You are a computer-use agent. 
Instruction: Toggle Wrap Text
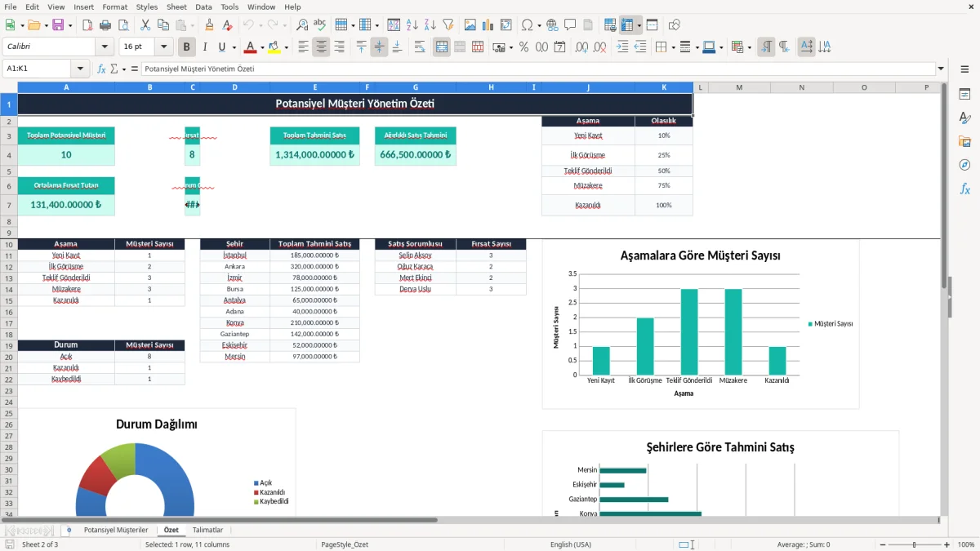(x=419, y=47)
